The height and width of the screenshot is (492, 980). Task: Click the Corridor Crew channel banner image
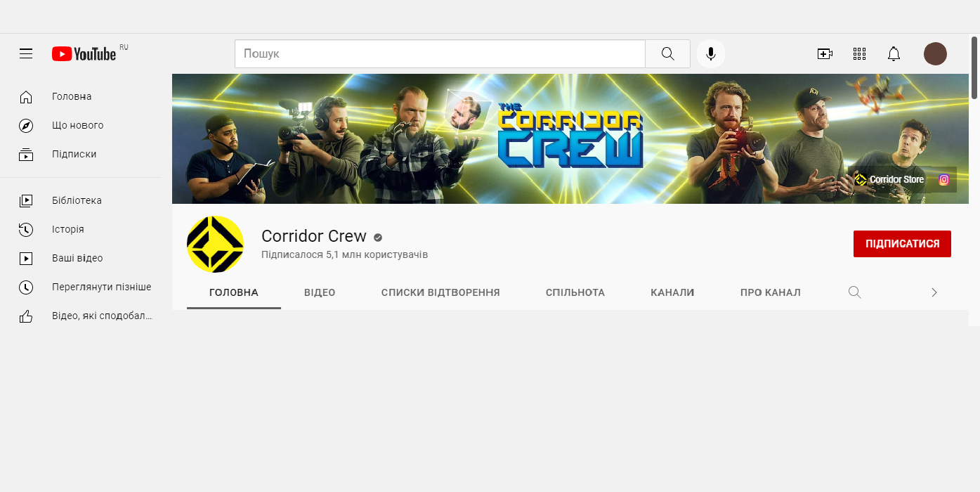[x=570, y=138]
